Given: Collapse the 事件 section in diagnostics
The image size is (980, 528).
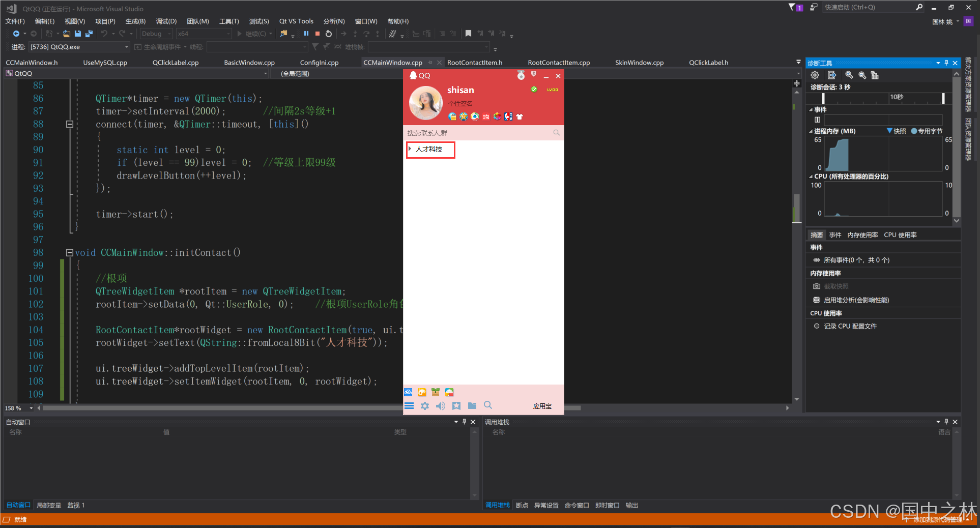Looking at the screenshot, I should 811,109.
